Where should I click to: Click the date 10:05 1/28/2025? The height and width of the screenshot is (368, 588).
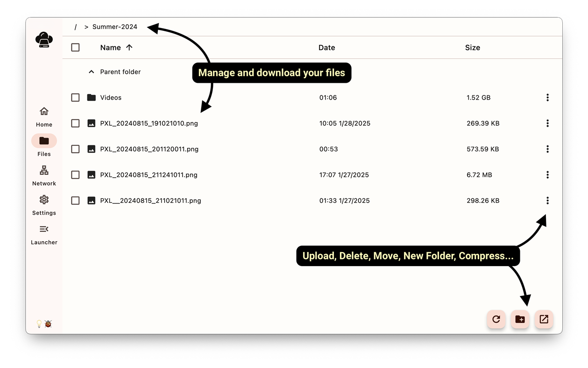(345, 123)
